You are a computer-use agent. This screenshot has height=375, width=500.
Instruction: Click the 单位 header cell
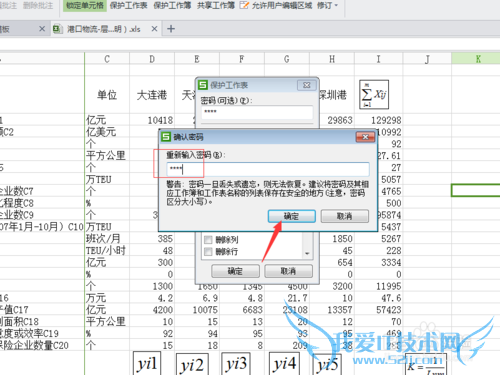(x=107, y=95)
